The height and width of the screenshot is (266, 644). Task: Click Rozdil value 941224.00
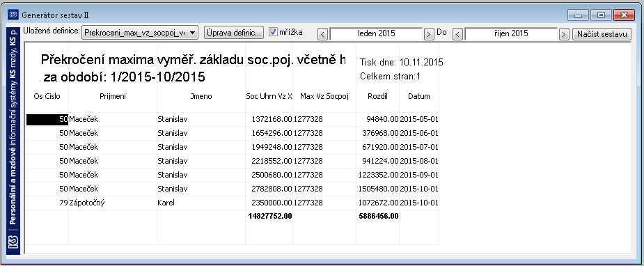click(x=380, y=162)
